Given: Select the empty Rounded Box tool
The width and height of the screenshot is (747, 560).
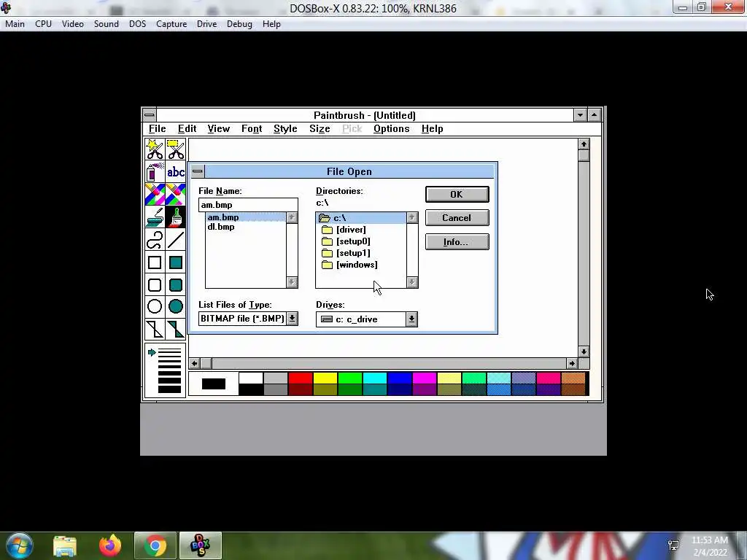Looking at the screenshot, I should pos(155,285).
